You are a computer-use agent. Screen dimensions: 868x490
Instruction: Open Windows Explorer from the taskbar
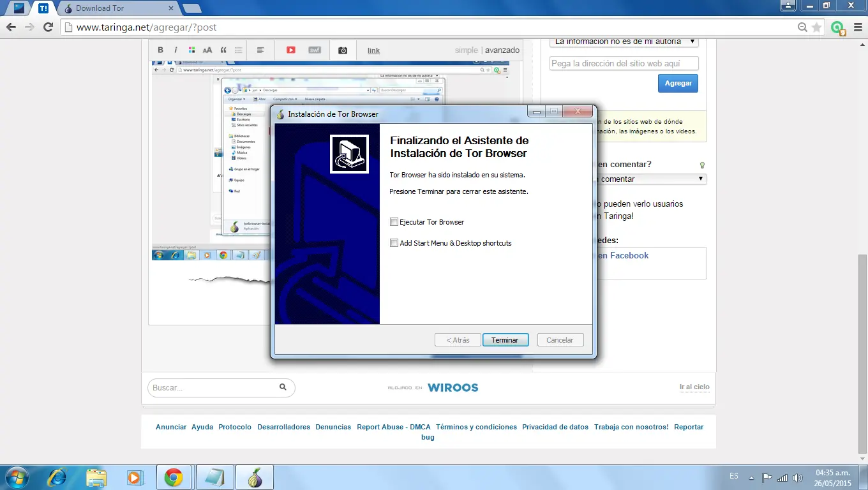[x=96, y=477]
